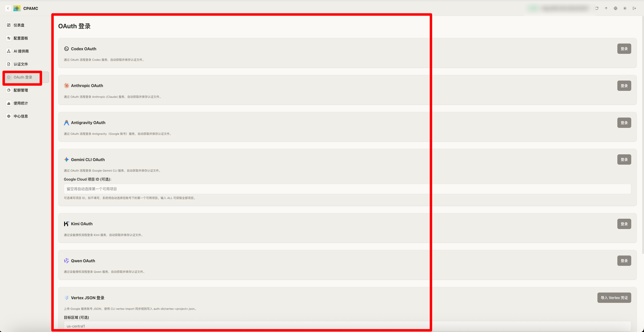
Task: Click the refresh icon in top bar
Action: click(597, 8)
